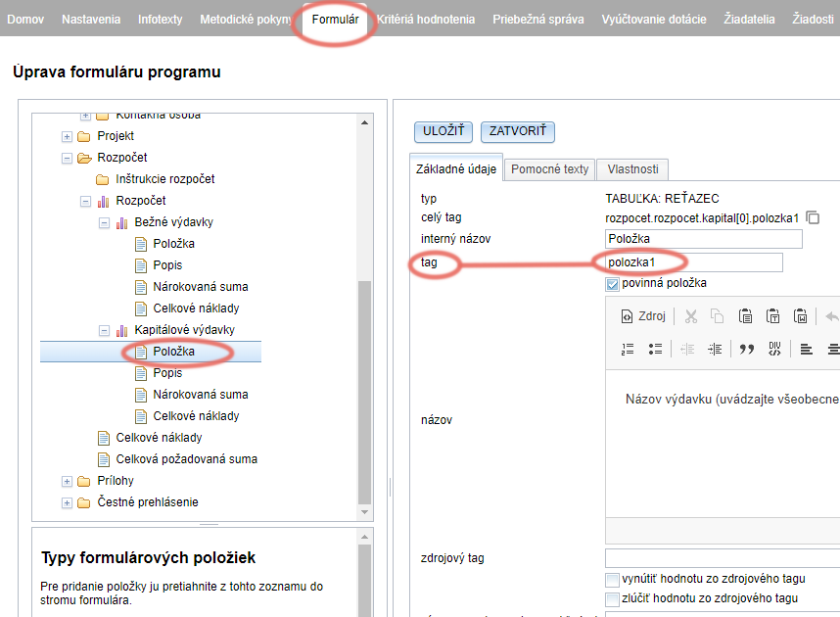Viewport: 840px width, 617px height.
Task: Switch to the Pomocné texty tab
Action: (550, 168)
